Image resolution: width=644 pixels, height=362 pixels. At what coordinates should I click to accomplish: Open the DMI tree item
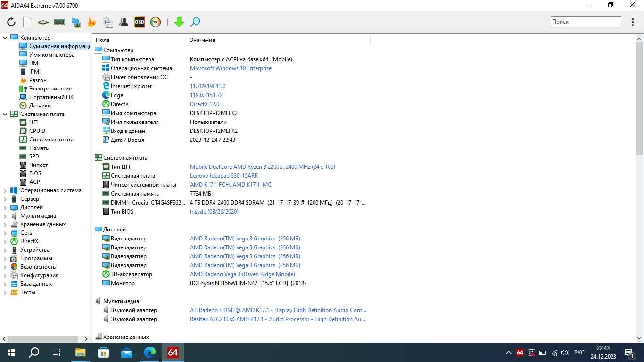[29, 63]
